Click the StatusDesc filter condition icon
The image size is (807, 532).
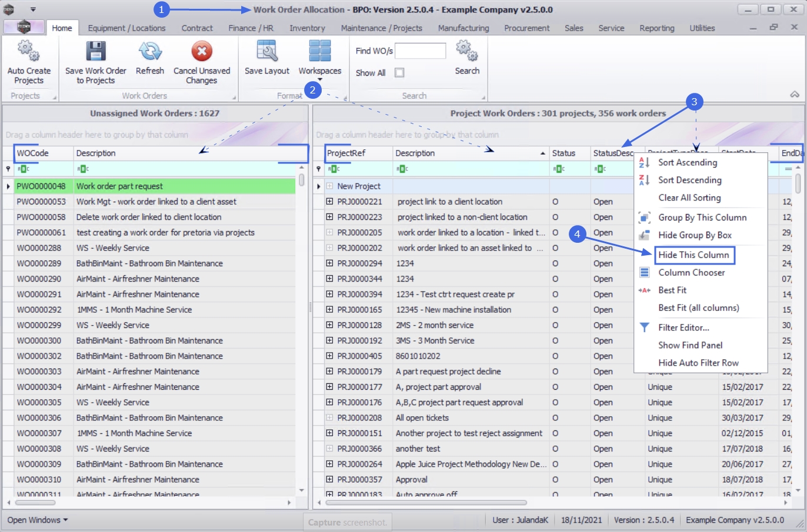[600, 169]
